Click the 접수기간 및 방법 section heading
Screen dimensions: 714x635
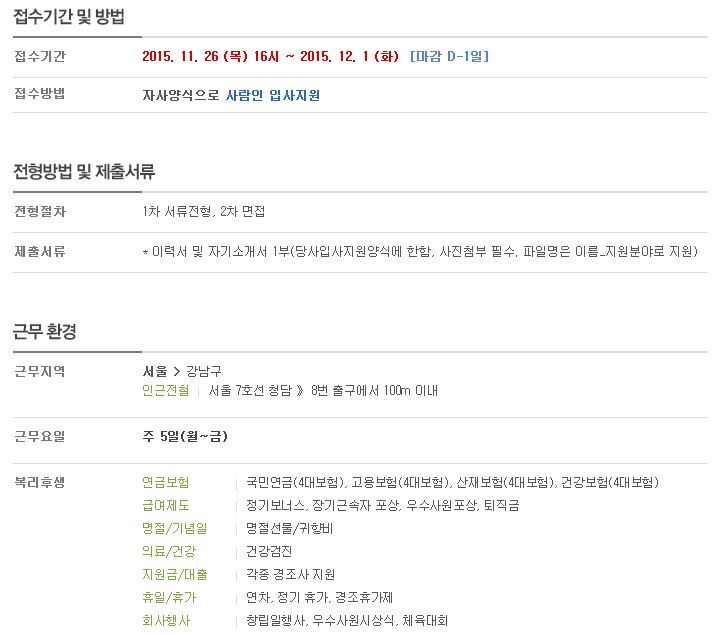(69, 16)
